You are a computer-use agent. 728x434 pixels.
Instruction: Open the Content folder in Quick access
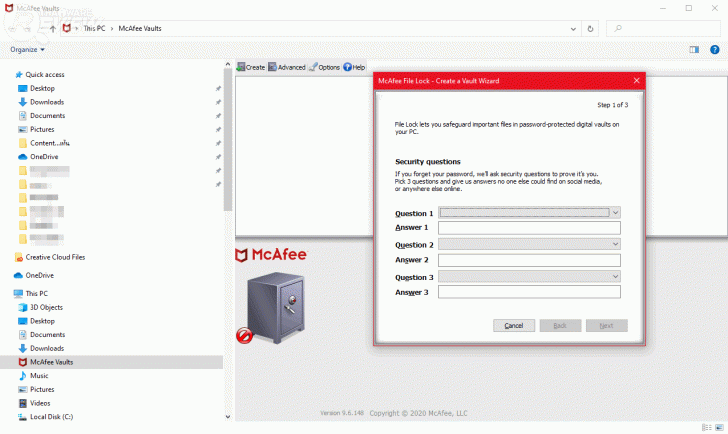49,143
